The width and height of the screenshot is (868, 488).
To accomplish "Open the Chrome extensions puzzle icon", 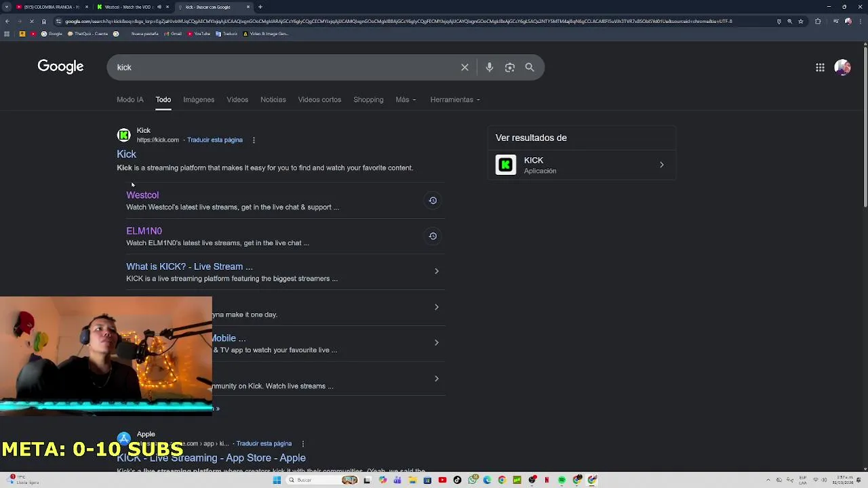I will 818,21.
